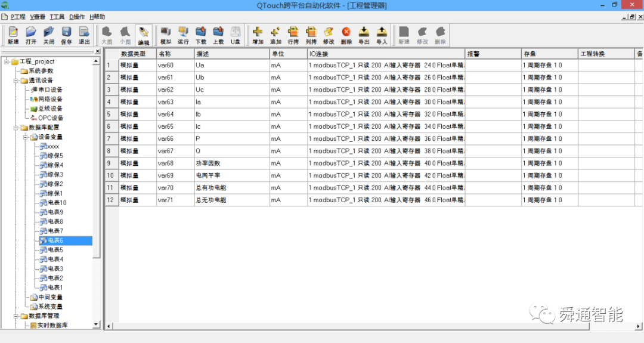Collapse the 设备变量 tree node
Screen dimensions: 644x343
[26, 137]
